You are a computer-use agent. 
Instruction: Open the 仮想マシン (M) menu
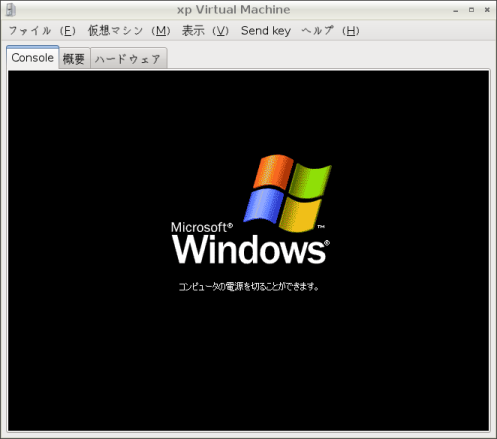pyautogui.click(x=129, y=31)
